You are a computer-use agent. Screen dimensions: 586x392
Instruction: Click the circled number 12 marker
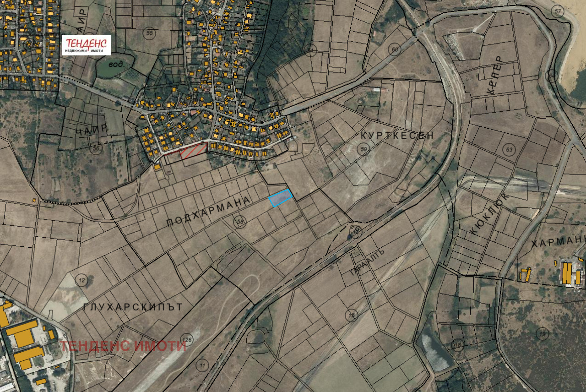pos(81,280)
